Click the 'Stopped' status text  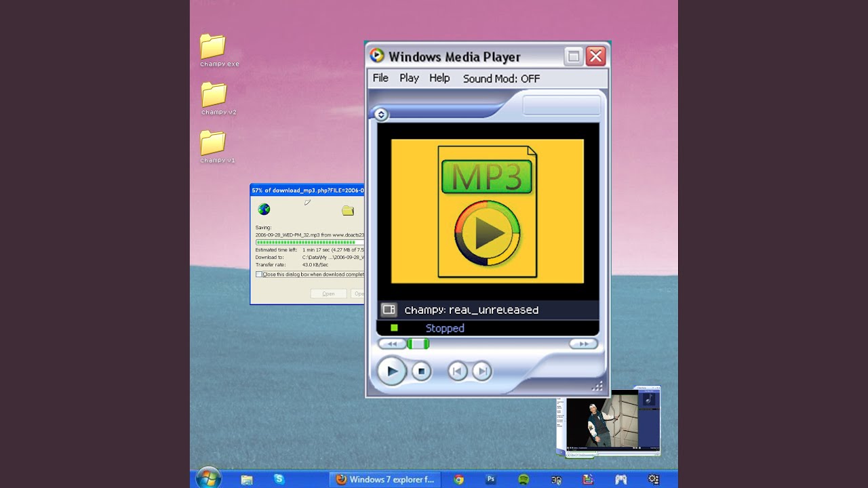point(445,328)
